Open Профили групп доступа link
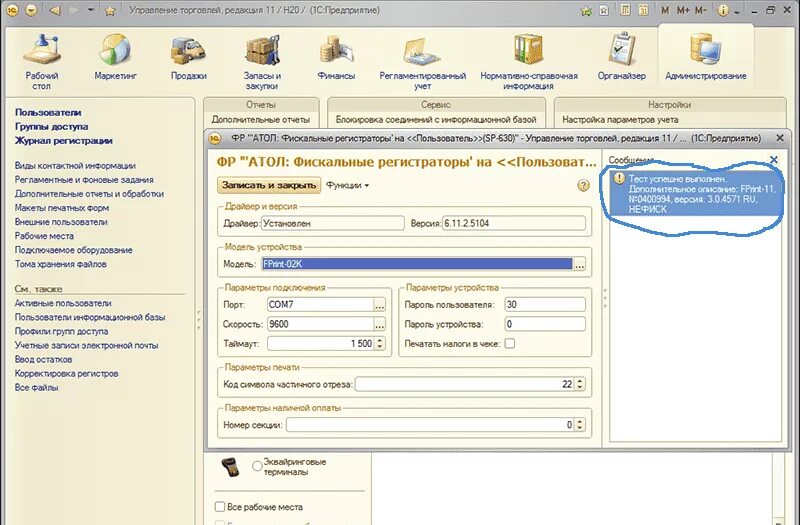This screenshot has width=800, height=525. [x=61, y=331]
